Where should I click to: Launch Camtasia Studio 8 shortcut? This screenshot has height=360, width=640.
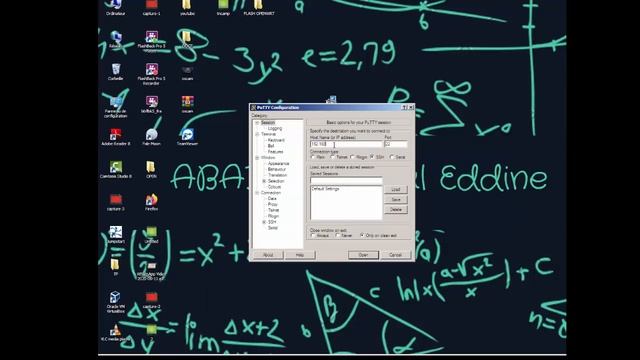[x=116, y=169]
